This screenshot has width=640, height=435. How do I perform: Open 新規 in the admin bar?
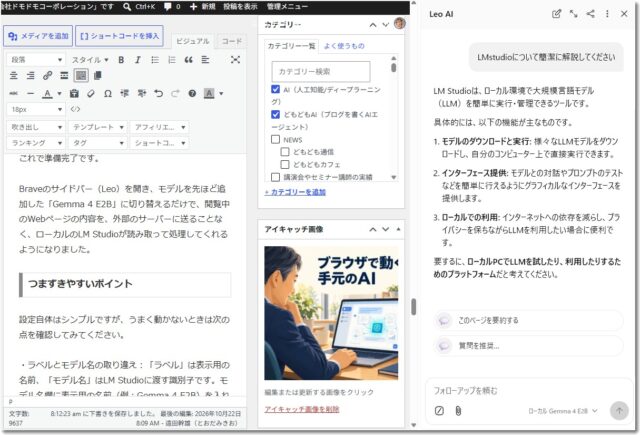tap(203, 7)
